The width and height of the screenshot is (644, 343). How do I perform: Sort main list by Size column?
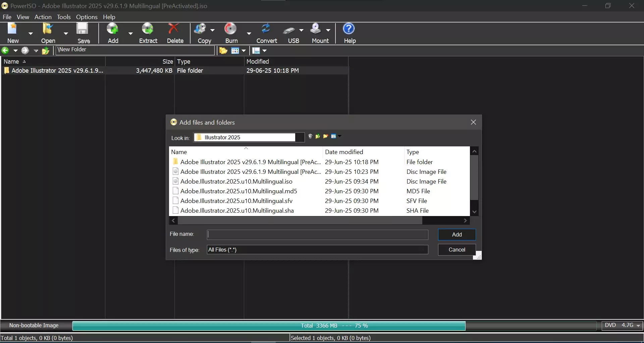[x=140, y=61]
